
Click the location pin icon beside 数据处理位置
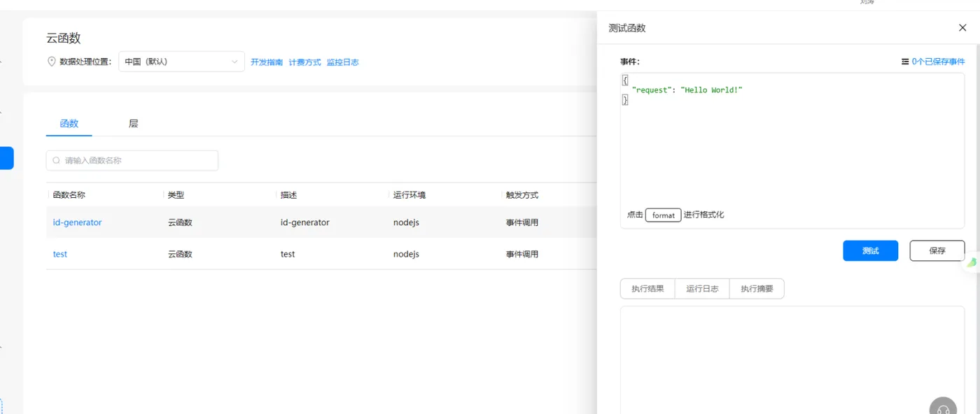pyautogui.click(x=51, y=62)
